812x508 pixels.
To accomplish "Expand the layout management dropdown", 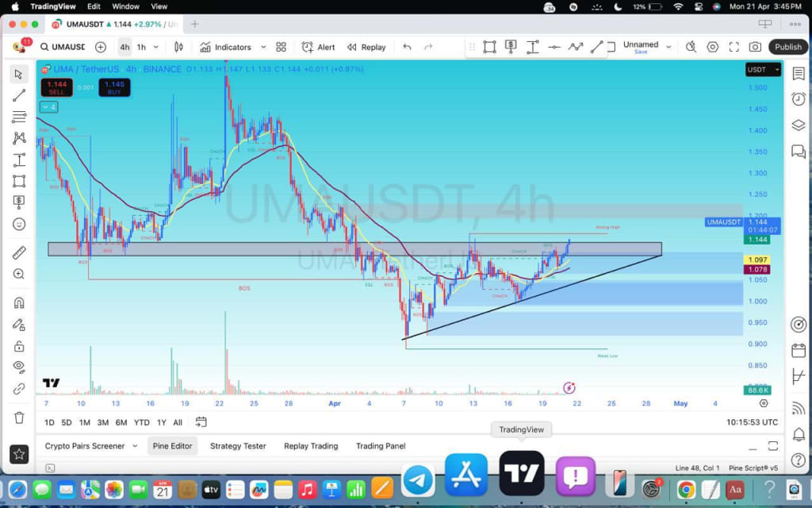I will (x=668, y=47).
